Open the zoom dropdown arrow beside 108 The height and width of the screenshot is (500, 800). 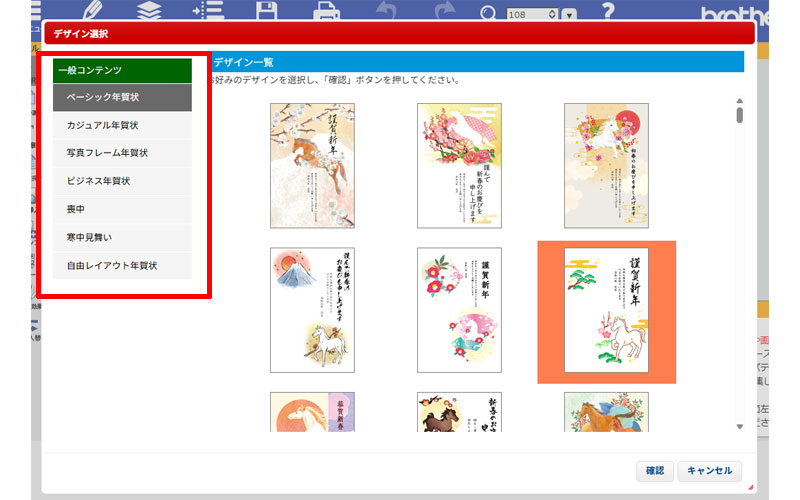pyautogui.click(x=569, y=15)
